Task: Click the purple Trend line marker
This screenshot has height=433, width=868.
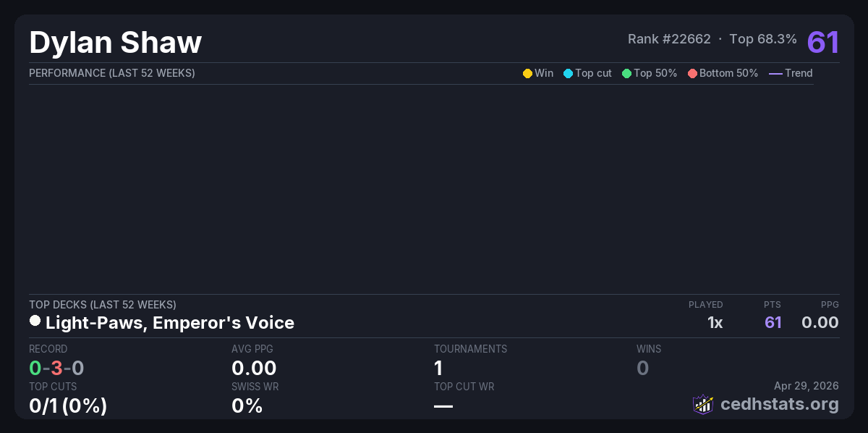Action: pos(775,73)
